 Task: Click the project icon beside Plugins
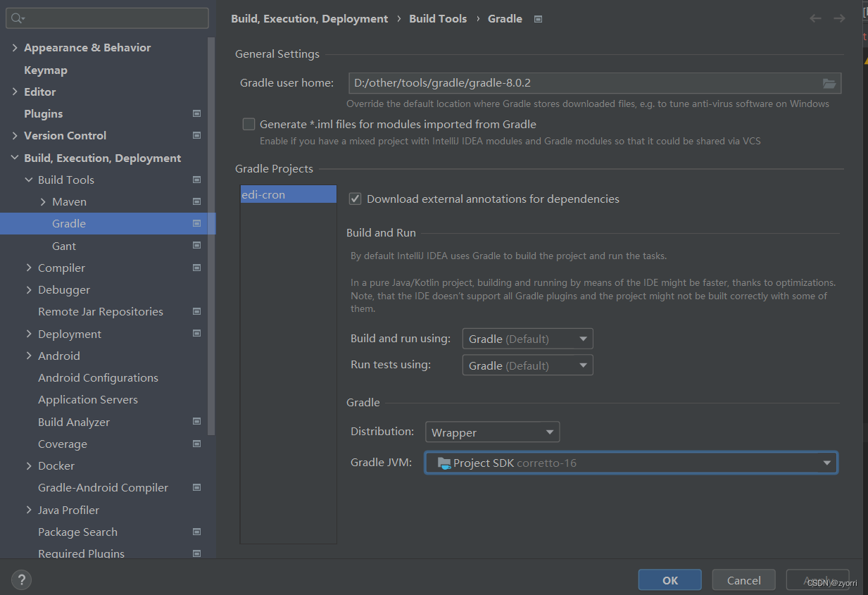(196, 113)
